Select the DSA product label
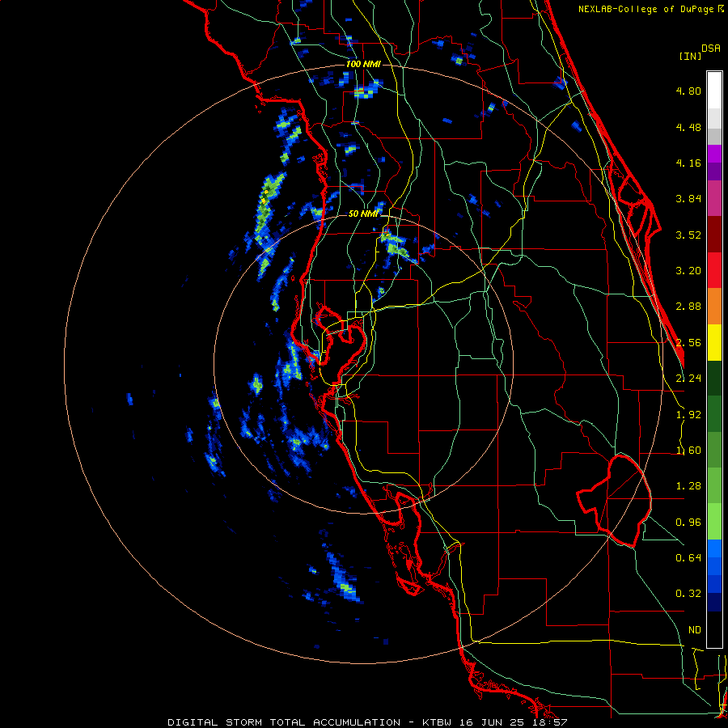This screenshot has height=728, width=728. pyautogui.click(x=711, y=49)
